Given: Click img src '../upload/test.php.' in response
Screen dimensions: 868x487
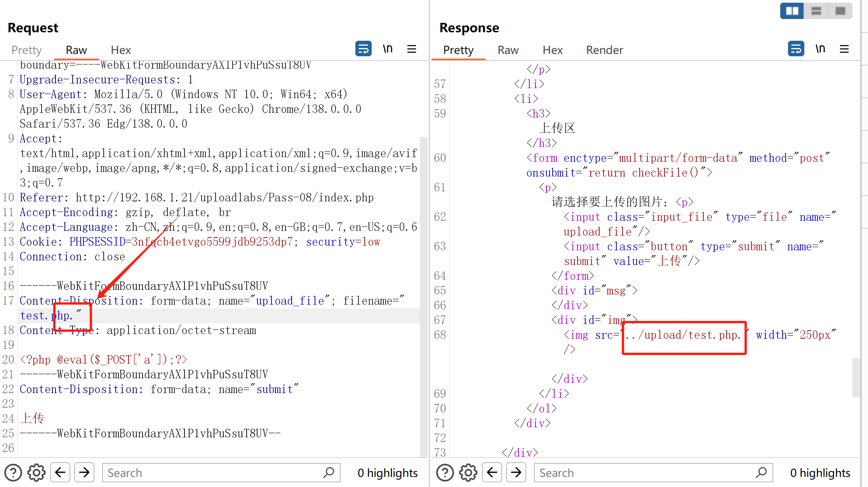Looking at the screenshot, I should pyautogui.click(x=684, y=335).
